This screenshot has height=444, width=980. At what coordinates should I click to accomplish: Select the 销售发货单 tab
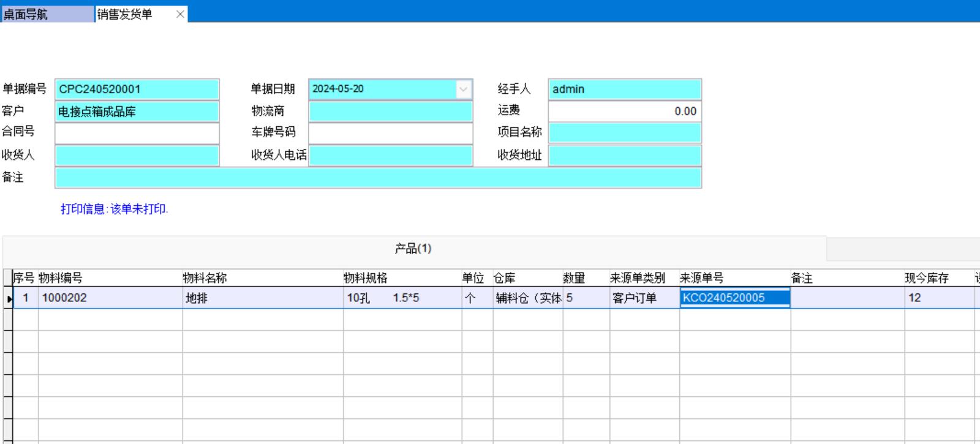132,14
